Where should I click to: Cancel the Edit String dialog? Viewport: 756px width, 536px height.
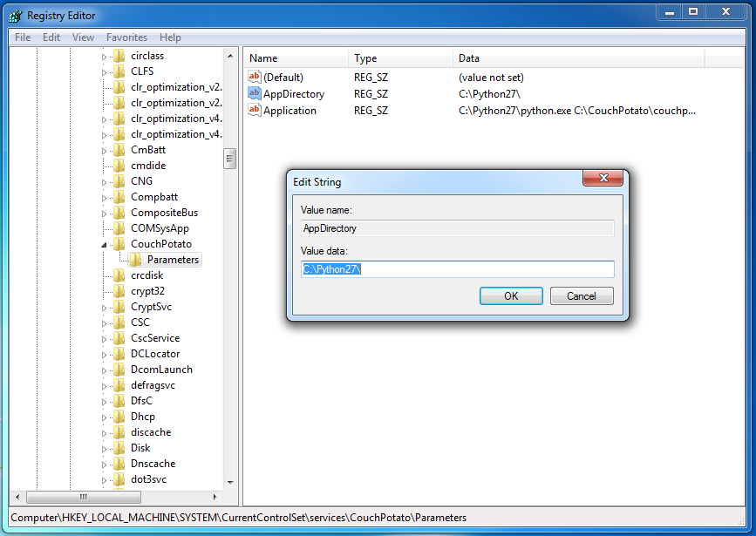[582, 296]
